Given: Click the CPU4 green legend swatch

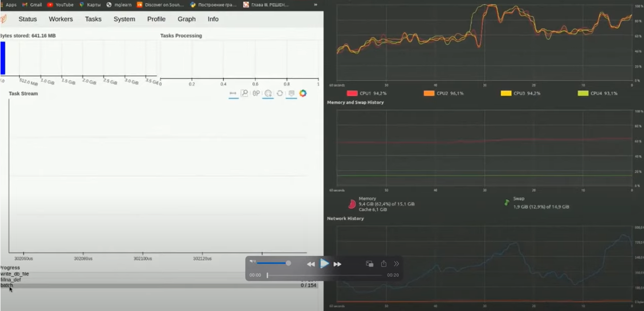Looking at the screenshot, I should [x=583, y=93].
